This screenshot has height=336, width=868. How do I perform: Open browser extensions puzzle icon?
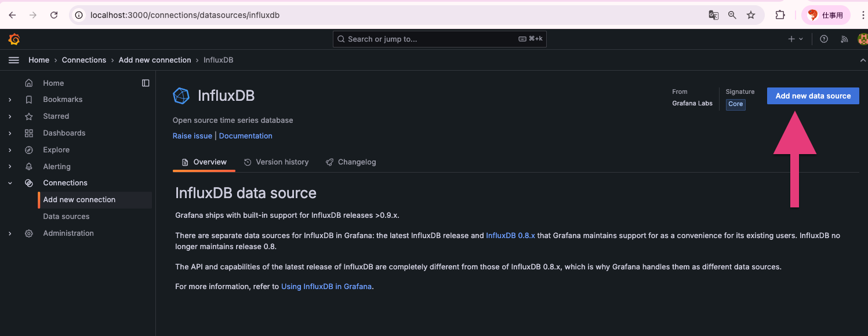coord(780,15)
